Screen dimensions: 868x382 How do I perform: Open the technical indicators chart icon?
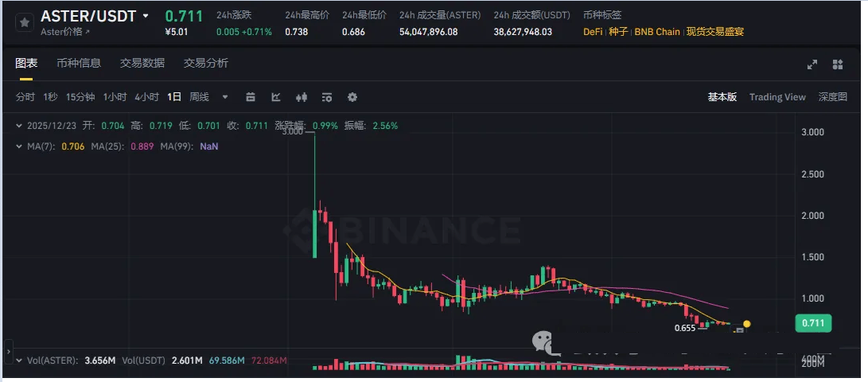pos(276,97)
